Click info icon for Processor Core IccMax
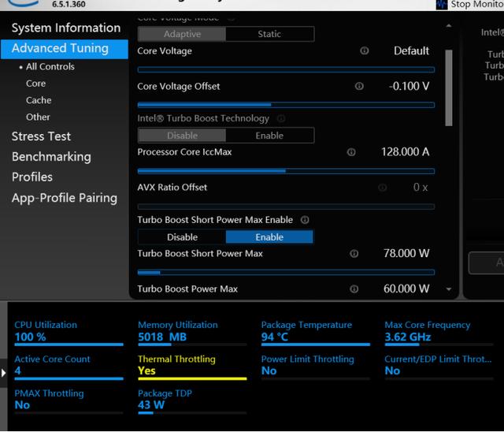The width and height of the screenshot is (504, 432). point(351,152)
